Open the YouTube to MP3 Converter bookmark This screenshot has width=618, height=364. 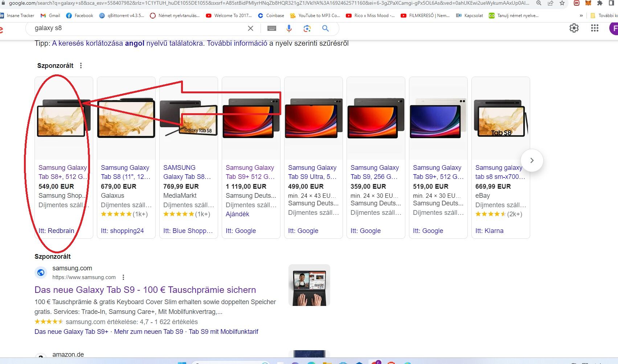[315, 16]
